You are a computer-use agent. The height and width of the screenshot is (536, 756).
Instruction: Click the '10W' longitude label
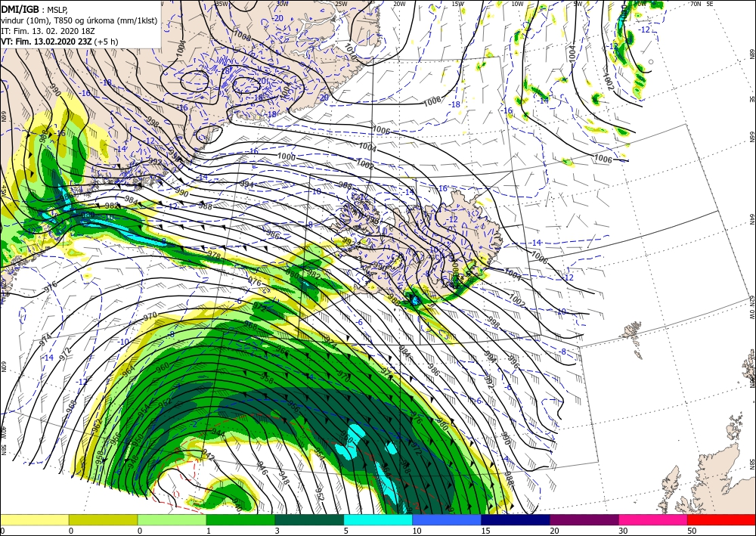tap(517, 4)
